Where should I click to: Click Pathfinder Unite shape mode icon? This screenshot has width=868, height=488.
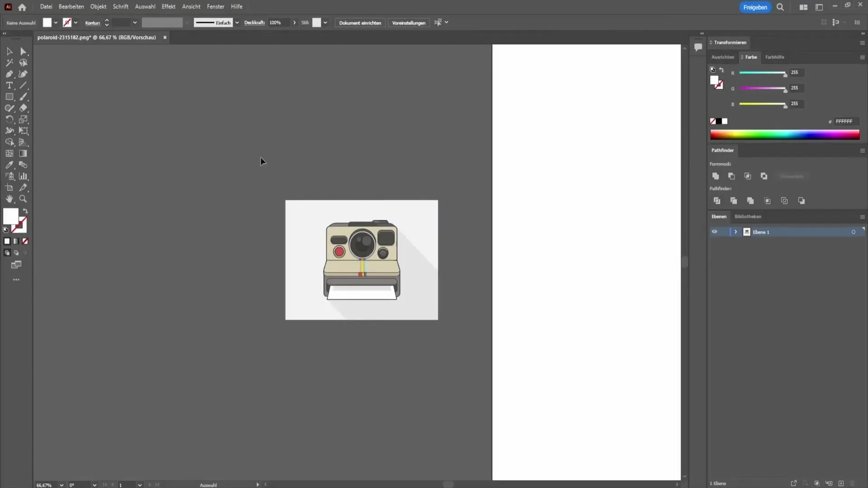(715, 176)
